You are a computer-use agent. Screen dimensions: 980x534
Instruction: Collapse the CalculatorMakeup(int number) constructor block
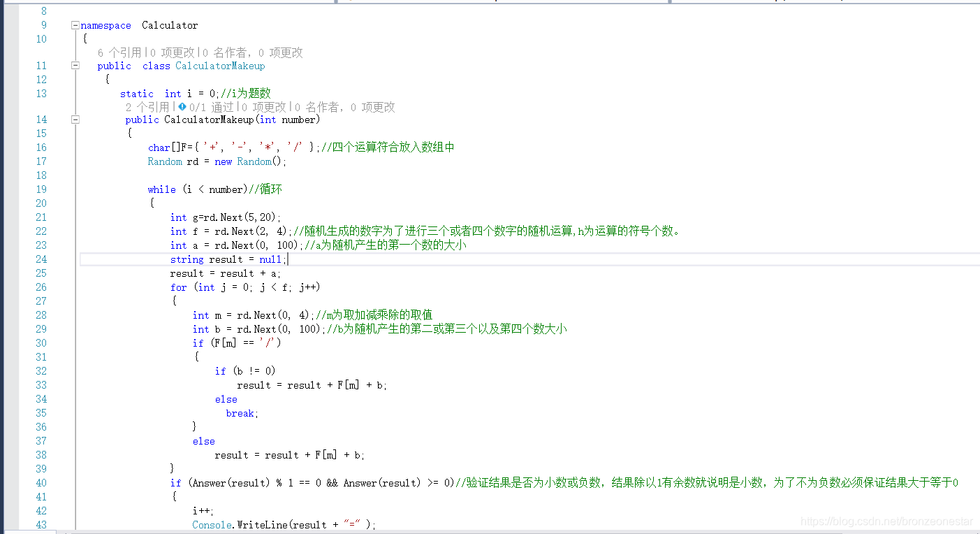(75, 120)
